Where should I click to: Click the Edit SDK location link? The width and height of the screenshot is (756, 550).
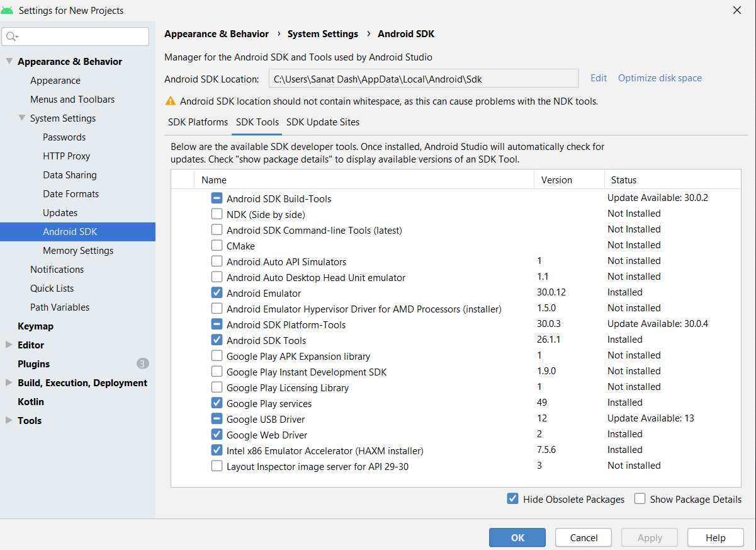(x=599, y=78)
